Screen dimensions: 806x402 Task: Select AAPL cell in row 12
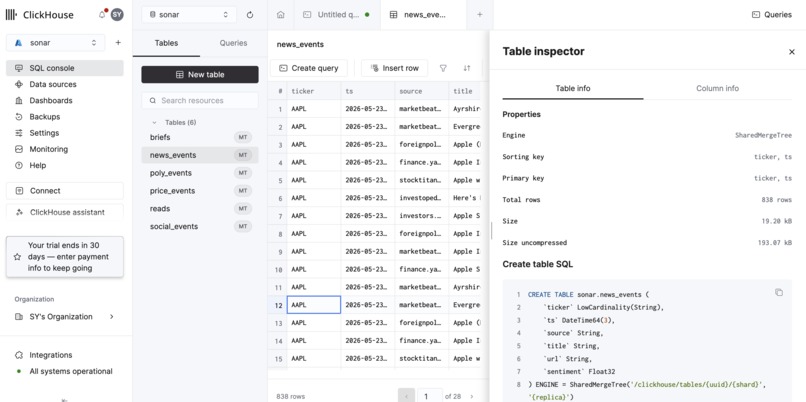(314, 305)
